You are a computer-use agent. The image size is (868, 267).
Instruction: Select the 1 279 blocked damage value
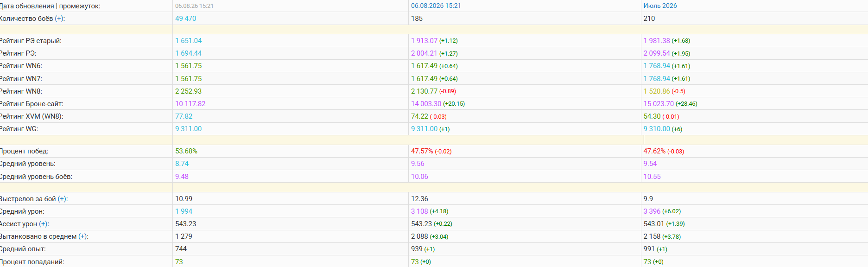click(184, 236)
